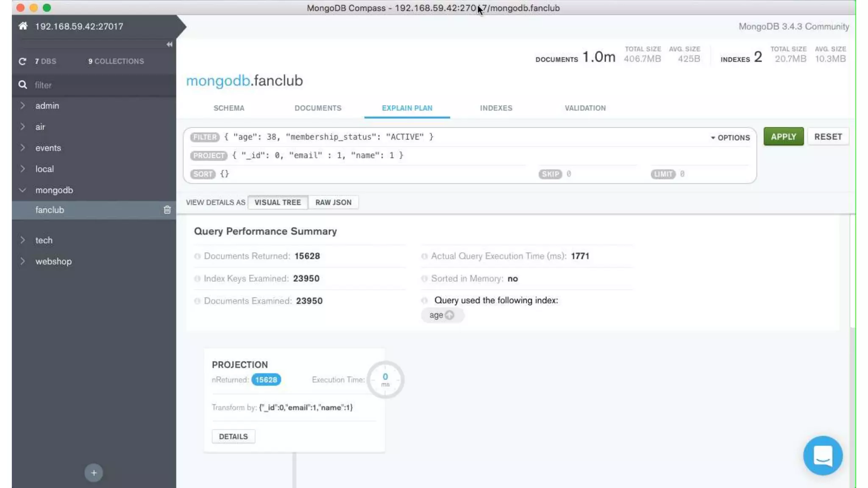Switch details view to Raw JSON

333,202
